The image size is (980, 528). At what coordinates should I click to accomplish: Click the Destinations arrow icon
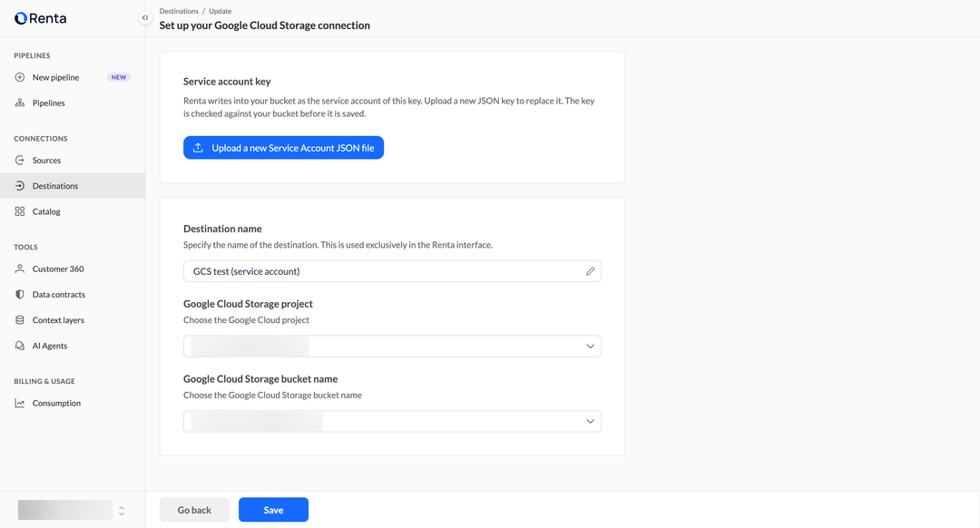tap(20, 186)
